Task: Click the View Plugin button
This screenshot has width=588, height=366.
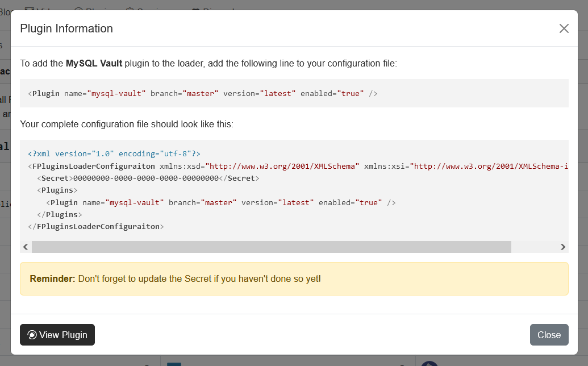Action: point(57,335)
